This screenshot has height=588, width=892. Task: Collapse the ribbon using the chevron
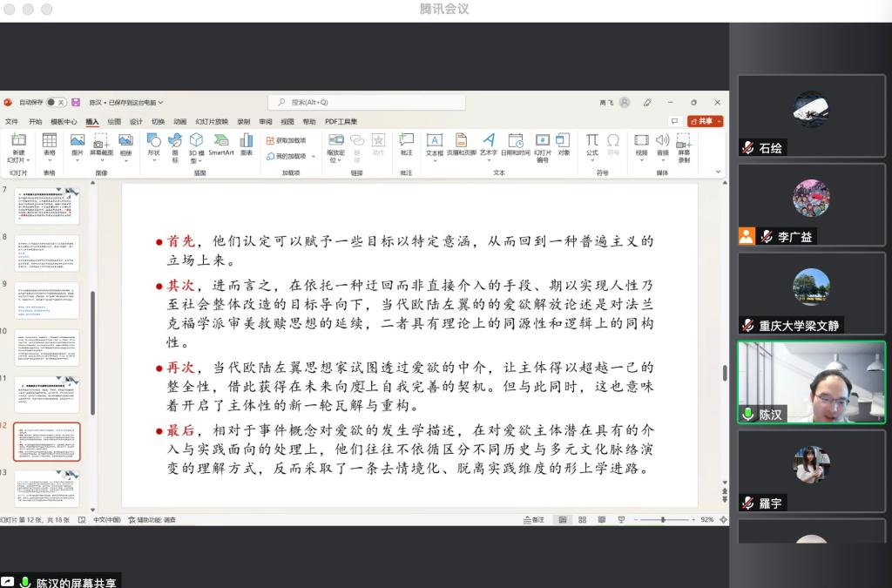tap(719, 172)
